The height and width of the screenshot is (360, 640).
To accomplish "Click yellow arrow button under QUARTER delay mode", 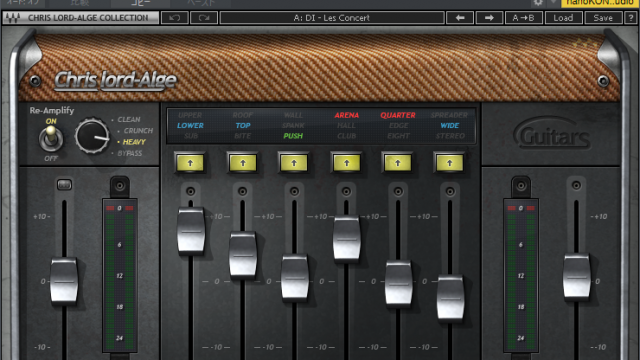I will pos(398,163).
